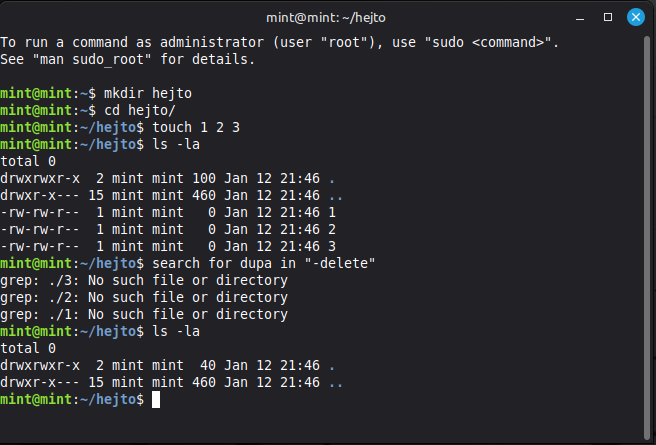
Task: Click the window title "mint@mint: ~/hejto"
Action: point(328,17)
